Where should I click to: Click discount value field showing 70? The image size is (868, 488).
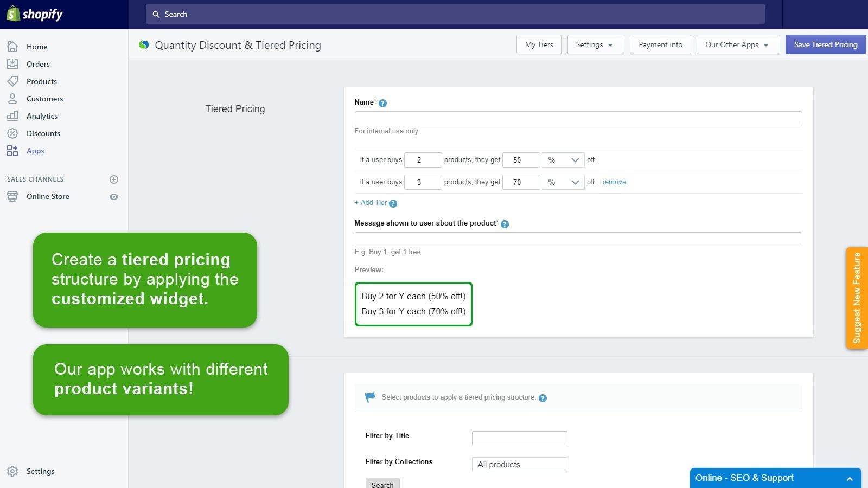[521, 182]
